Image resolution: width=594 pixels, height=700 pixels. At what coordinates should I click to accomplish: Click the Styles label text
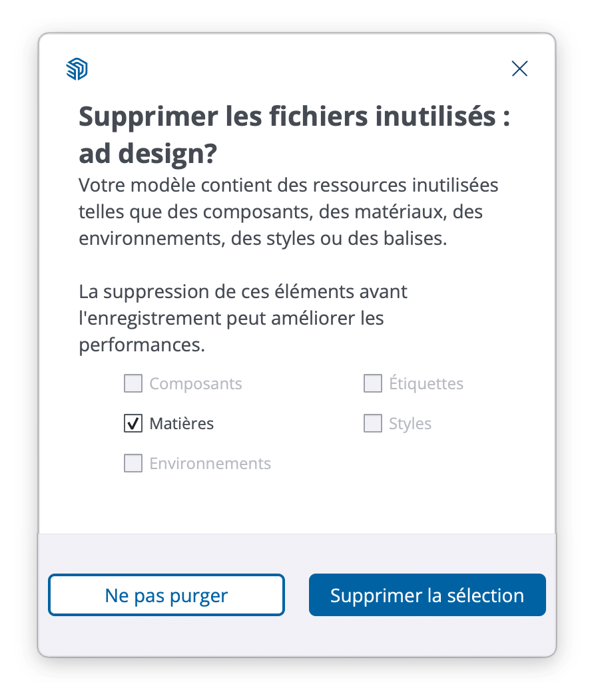coord(410,424)
